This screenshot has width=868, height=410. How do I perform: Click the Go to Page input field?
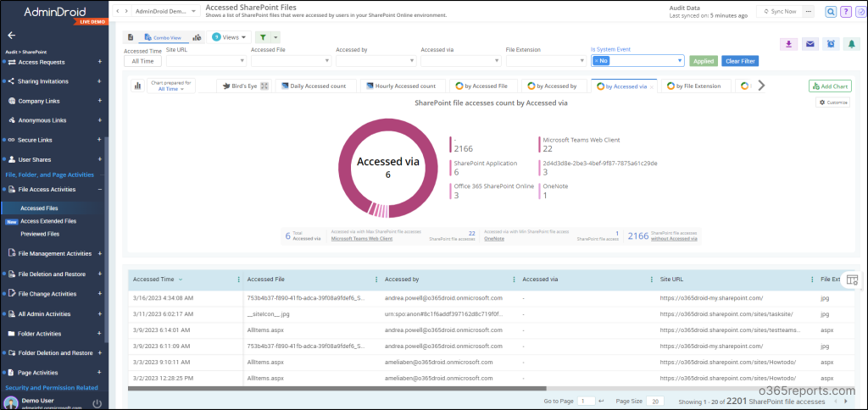pos(586,401)
